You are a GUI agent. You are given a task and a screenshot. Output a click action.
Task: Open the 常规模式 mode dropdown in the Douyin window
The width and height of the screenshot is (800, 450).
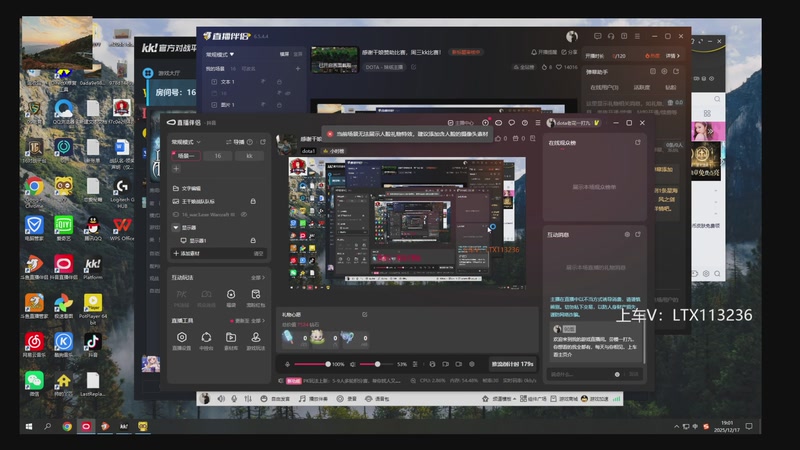tap(186, 142)
